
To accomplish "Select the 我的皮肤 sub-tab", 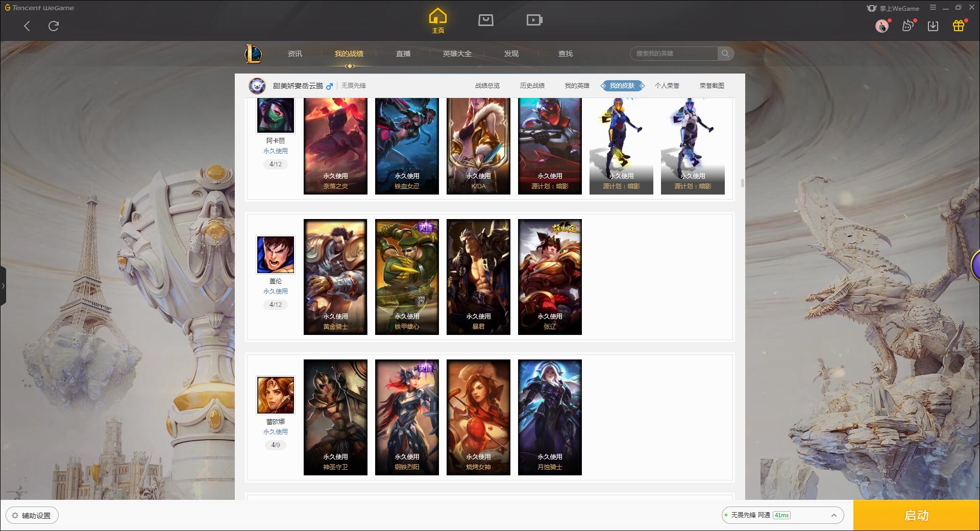I will coord(622,86).
